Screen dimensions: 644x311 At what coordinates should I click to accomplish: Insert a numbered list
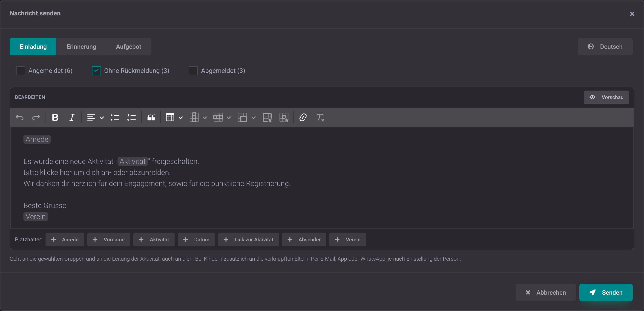[x=132, y=117]
